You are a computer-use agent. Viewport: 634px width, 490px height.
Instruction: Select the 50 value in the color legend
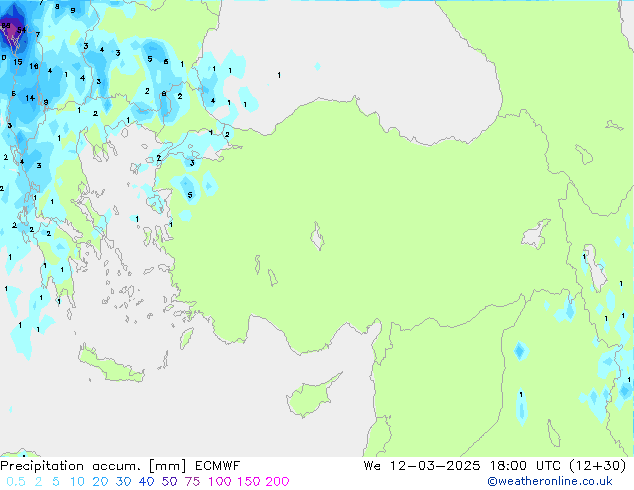coord(169,482)
